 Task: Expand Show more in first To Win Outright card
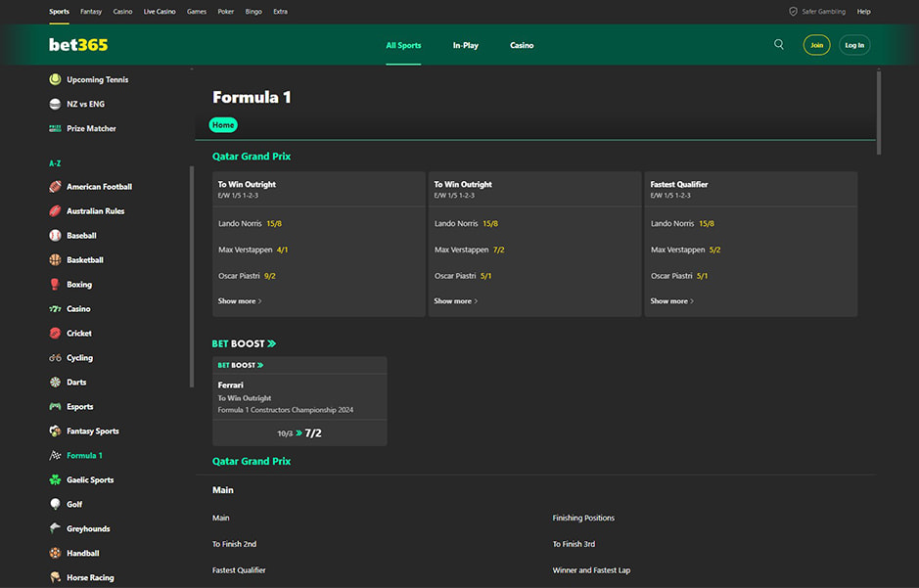(240, 301)
